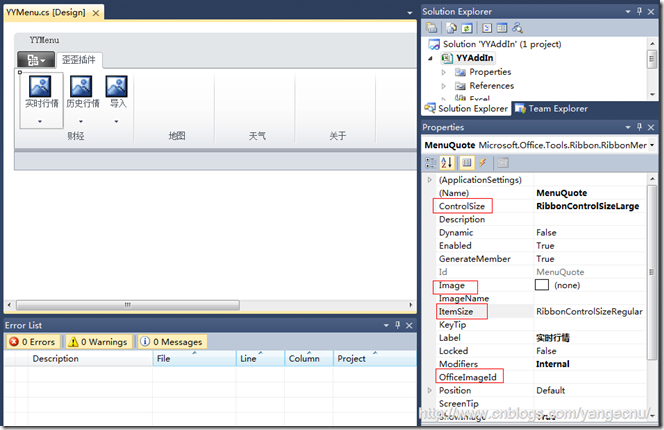Click the View Designer icon in Solution Explorer
664x430 pixels.
[502, 28]
